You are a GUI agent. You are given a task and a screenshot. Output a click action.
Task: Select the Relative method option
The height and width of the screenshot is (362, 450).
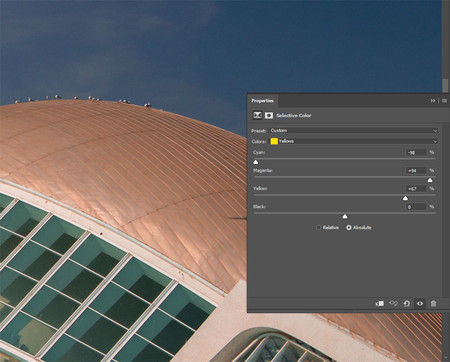(x=327, y=227)
